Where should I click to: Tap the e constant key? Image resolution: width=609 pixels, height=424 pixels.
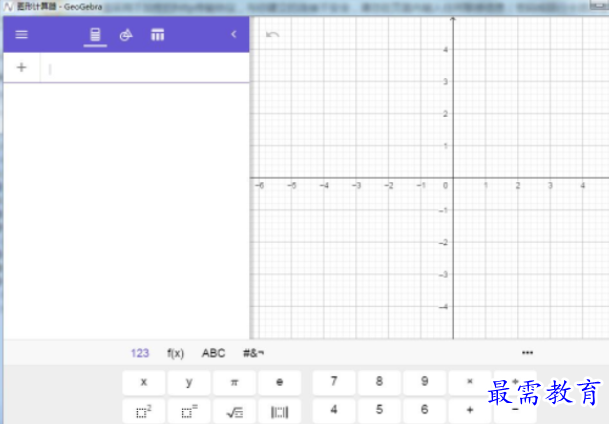coord(280,382)
